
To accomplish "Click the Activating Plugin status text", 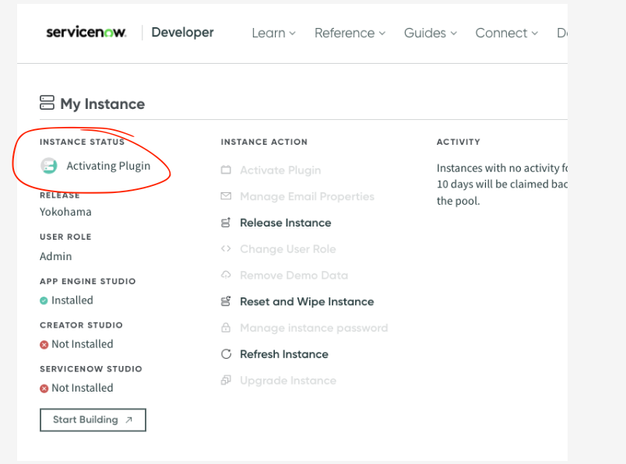I will [108, 166].
